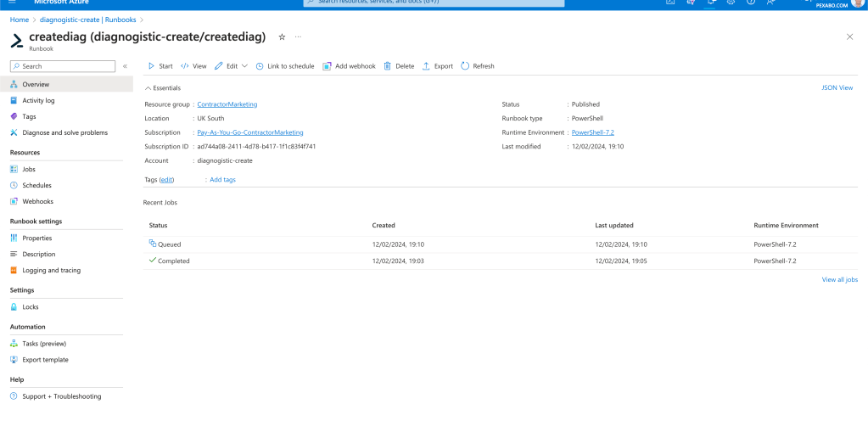Open the Edit dropdown menu

pos(231,66)
